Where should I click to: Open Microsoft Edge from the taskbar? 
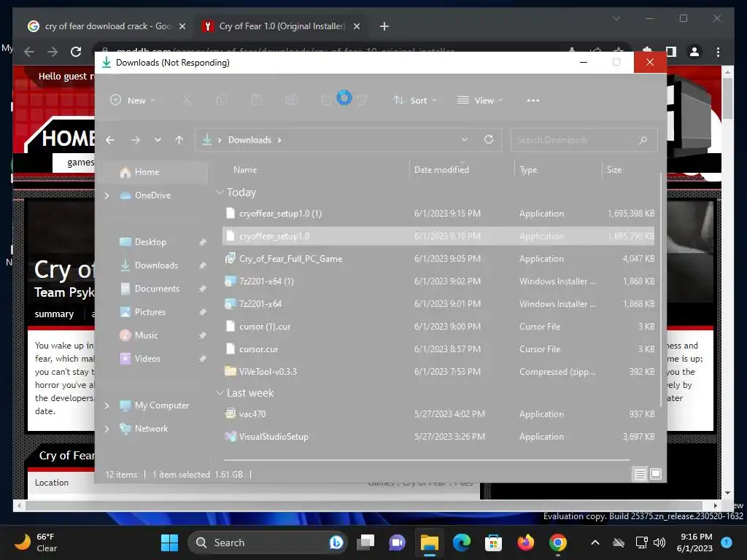[461, 542]
